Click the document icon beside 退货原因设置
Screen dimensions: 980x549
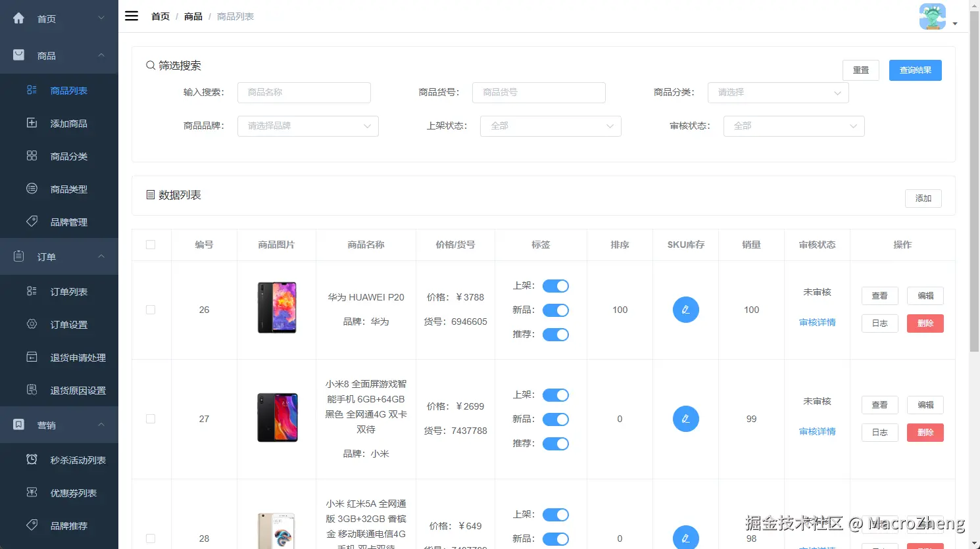32,390
